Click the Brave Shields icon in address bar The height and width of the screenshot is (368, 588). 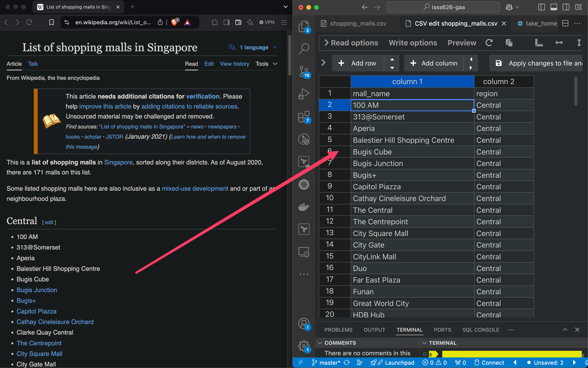point(174,22)
